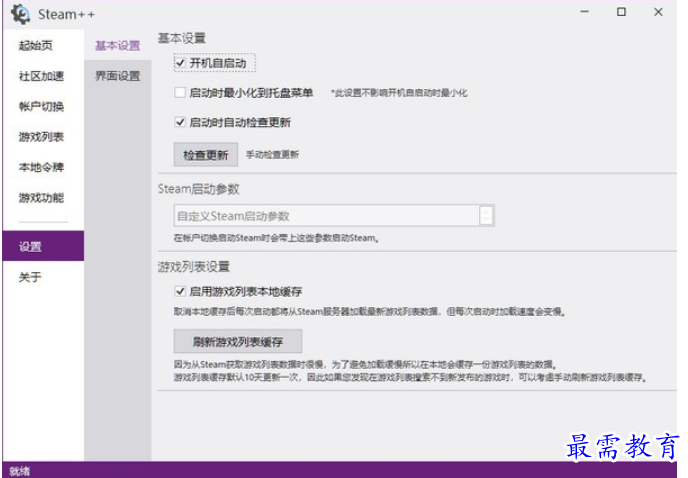688x478 pixels.
Task: Click the stepper arrows in Steam启动参数 box
Action: pos(486,216)
